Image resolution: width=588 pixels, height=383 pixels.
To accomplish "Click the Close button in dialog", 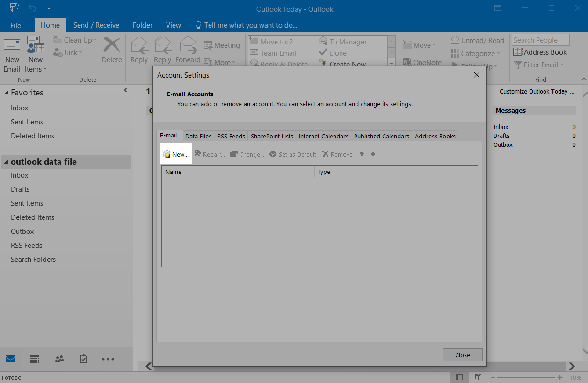I will click(x=462, y=355).
